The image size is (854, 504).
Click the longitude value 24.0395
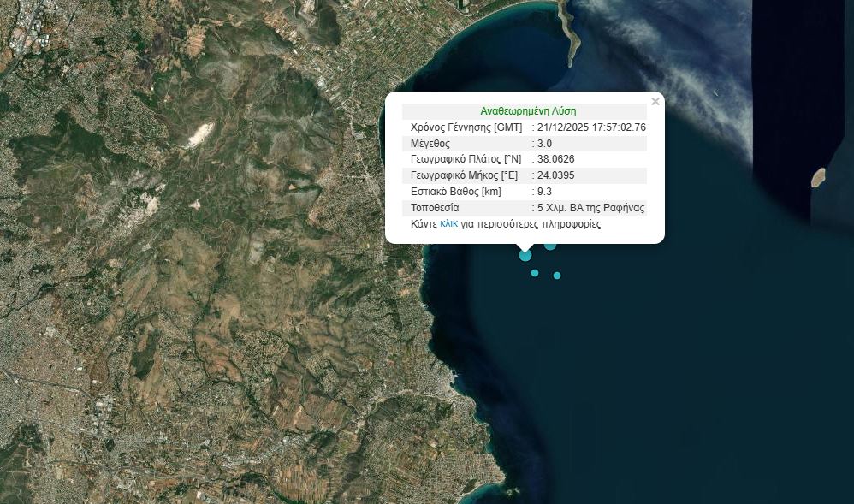pyautogui.click(x=555, y=175)
